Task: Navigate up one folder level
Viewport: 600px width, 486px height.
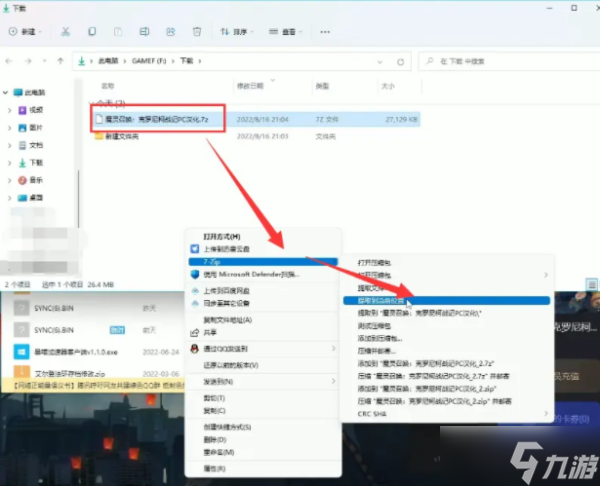Action: [60, 61]
